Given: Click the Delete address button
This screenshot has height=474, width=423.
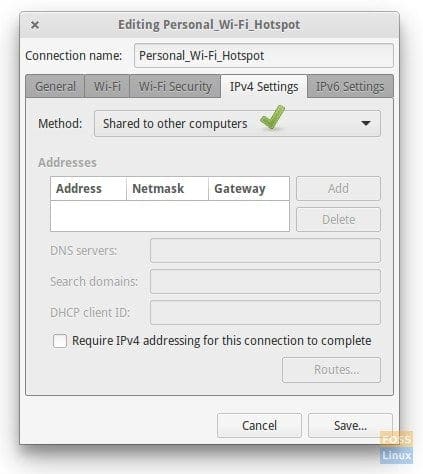Looking at the screenshot, I should 338,220.
